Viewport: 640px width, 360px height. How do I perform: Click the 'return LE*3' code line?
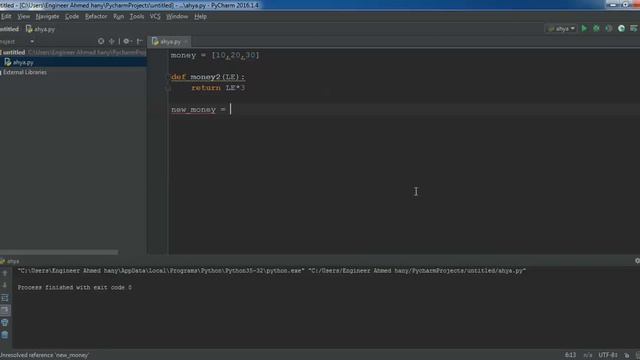[218, 88]
